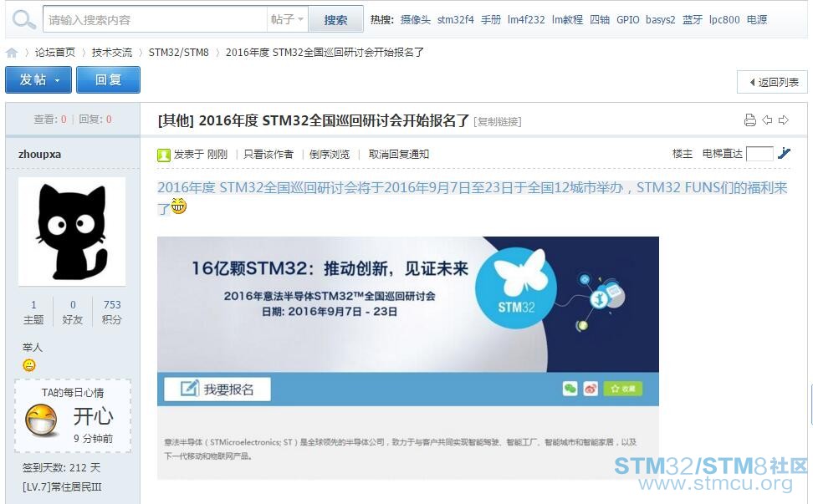Click hot search term 四轴
The image size is (813, 504).
(600, 20)
